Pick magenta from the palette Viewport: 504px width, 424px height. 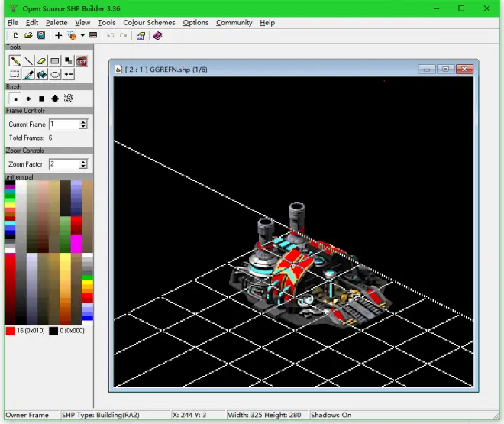pyautogui.click(x=76, y=244)
